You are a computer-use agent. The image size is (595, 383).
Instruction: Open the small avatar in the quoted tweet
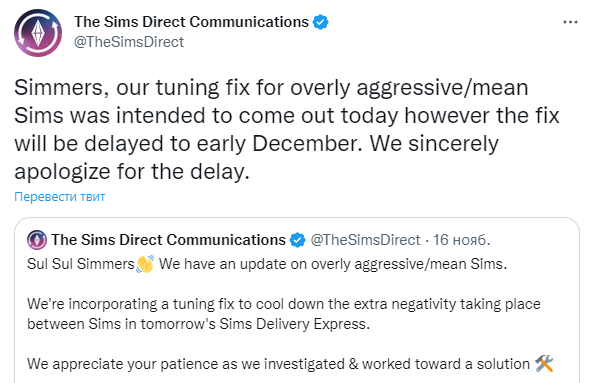tap(37, 240)
